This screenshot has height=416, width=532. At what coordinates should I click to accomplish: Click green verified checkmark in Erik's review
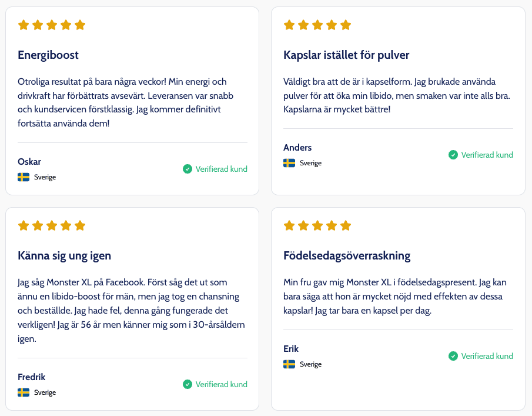pyautogui.click(x=453, y=356)
